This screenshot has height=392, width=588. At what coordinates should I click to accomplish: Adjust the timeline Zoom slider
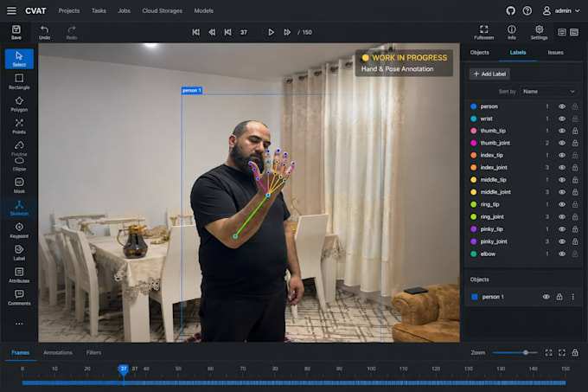click(x=526, y=352)
